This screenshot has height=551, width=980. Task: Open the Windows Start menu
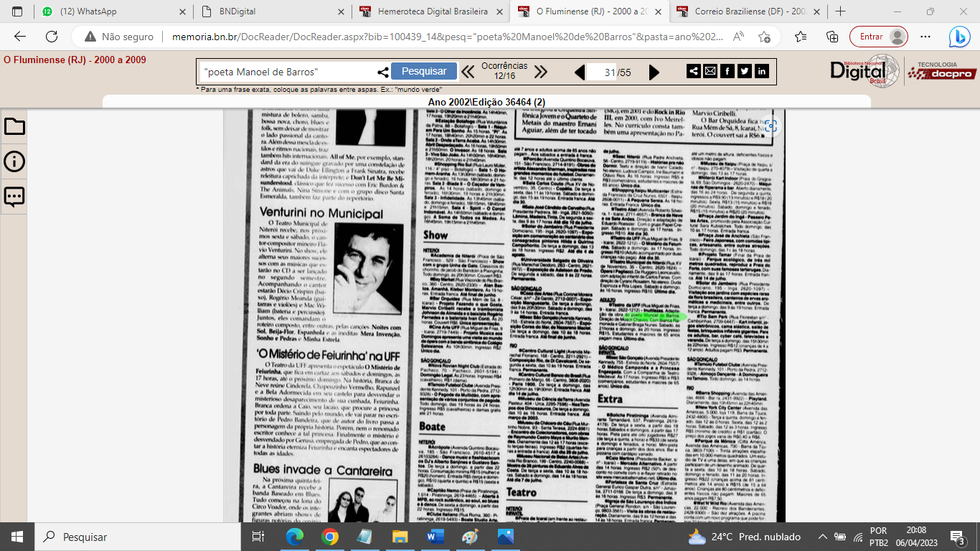coord(17,537)
